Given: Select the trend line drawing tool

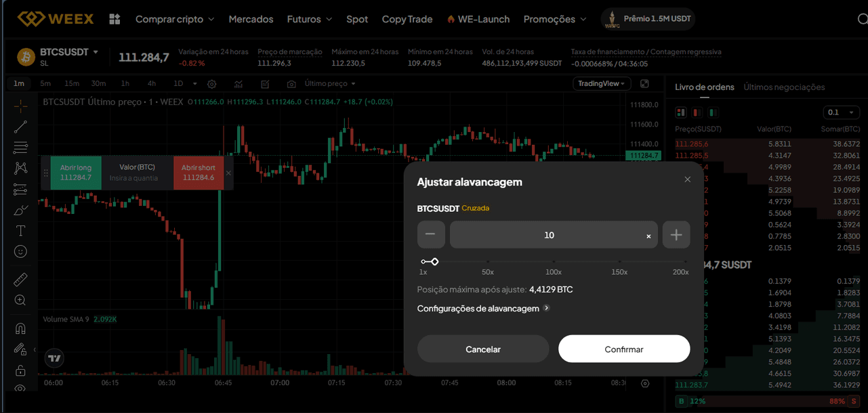Looking at the screenshot, I should [x=20, y=127].
